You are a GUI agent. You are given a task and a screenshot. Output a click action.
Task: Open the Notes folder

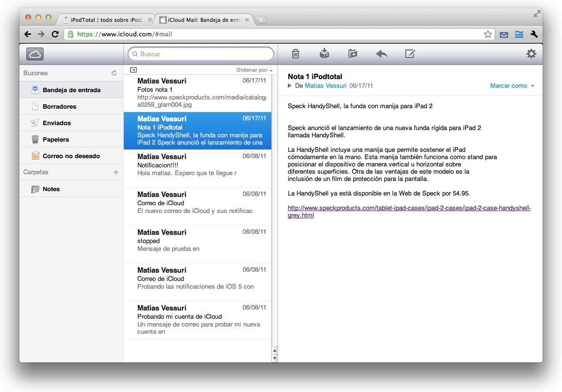tap(71, 189)
